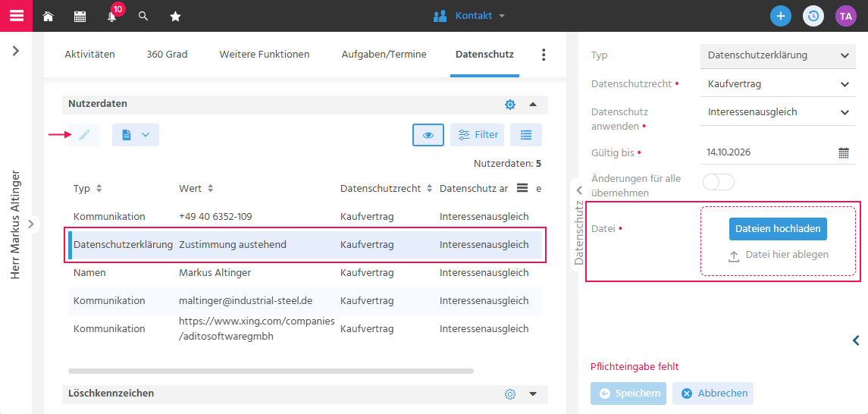
Task: Open the history clock icon
Action: (813, 16)
